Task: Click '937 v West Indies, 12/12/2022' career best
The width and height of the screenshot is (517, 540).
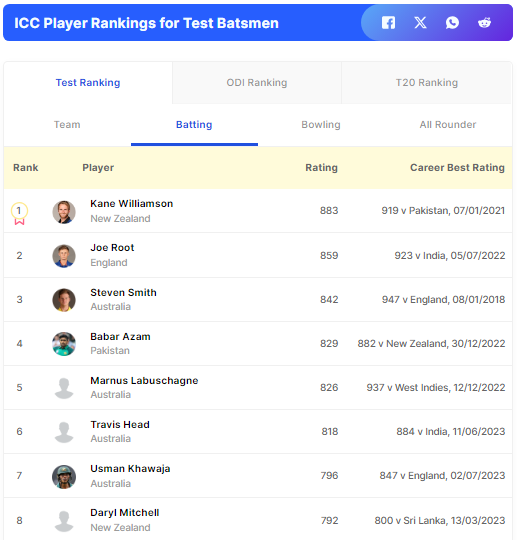Action: click(436, 388)
